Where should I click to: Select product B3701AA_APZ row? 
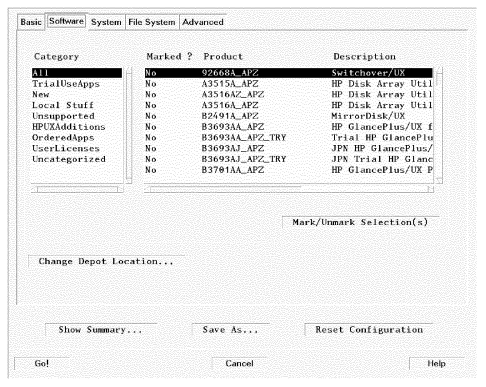click(x=288, y=170)
